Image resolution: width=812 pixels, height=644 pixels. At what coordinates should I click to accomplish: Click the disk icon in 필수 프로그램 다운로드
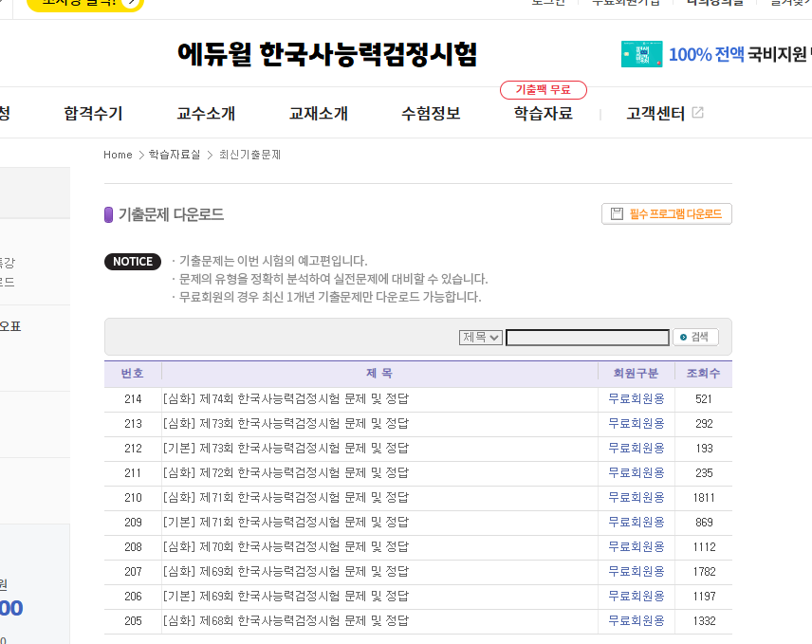[617, 213]
